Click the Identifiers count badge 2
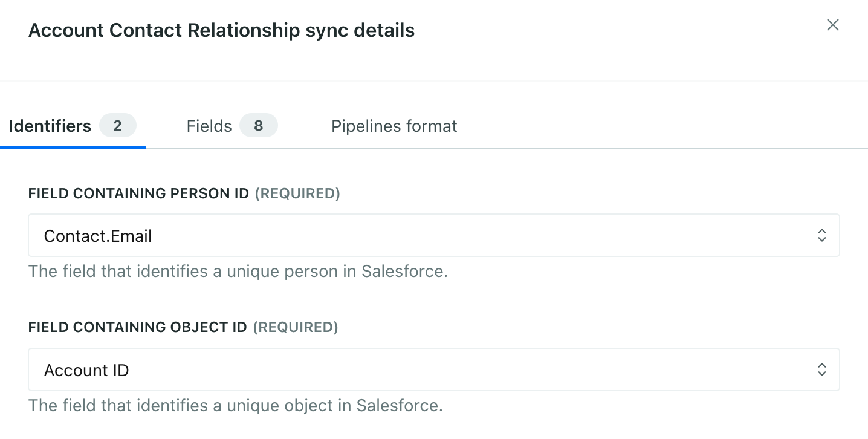The height and width of the screenshot is (439, 868). (117, 126)
